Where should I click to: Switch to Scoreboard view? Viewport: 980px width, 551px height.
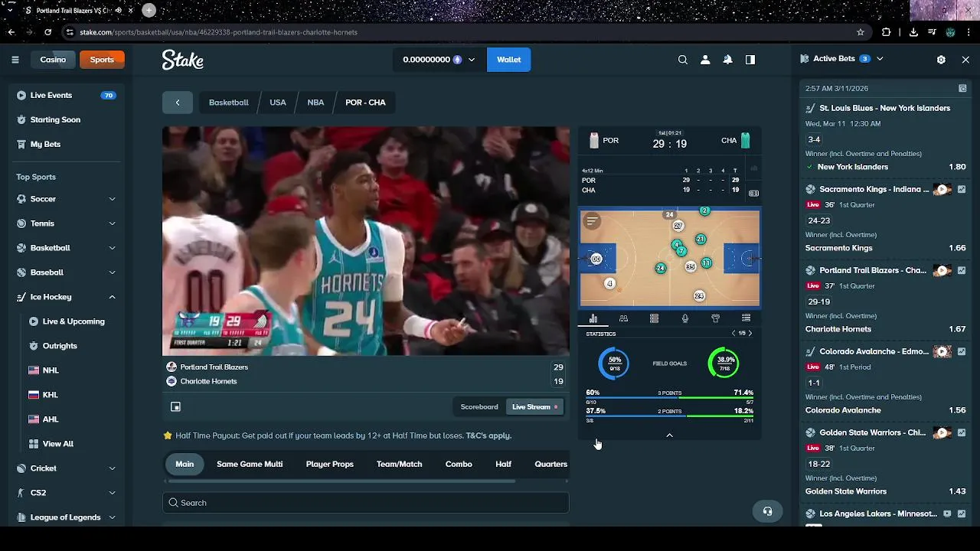tap(479, 407)
